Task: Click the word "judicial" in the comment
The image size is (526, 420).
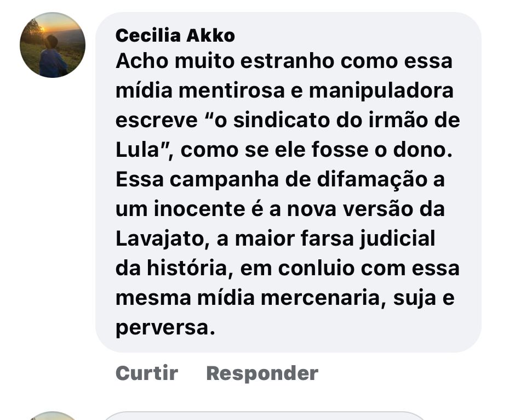Action: click(398, 240)
